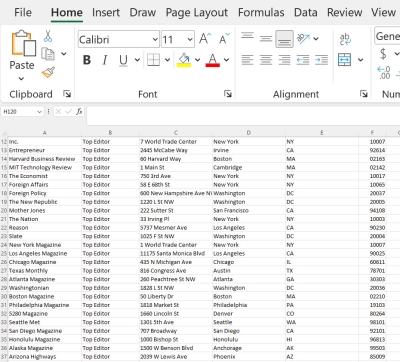Apply accounting dollar number format
The width and height of the screenshot is (400, 362).
coord(383,53)
